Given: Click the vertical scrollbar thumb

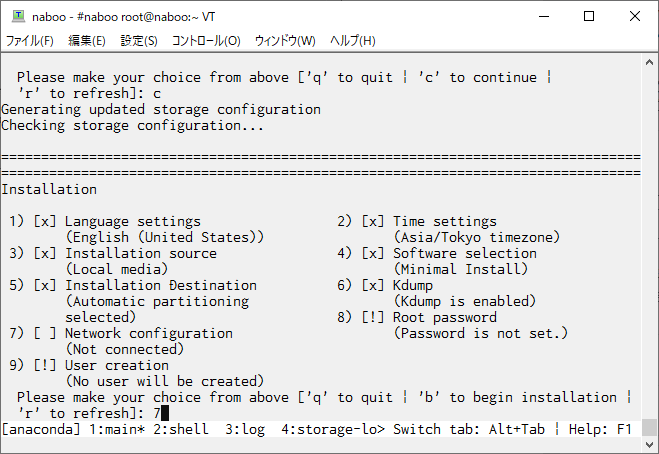Looking at the screenshot, I should click(x=649, y=428).
